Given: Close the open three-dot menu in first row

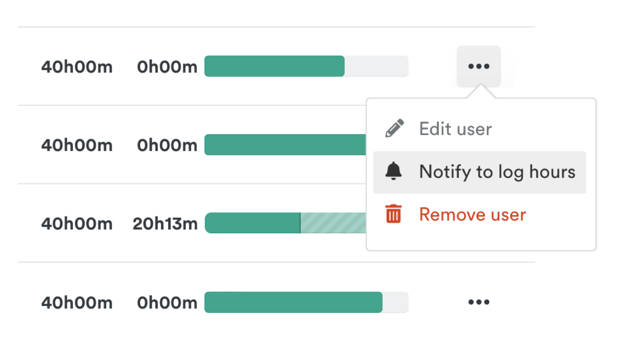Looking at the screenshot, I should [x=479, y=66].
